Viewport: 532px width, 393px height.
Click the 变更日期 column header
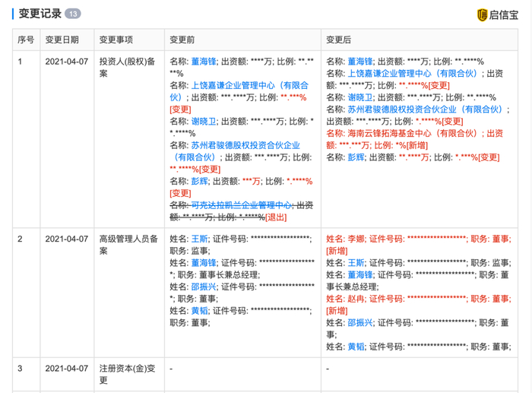[62, 40]
